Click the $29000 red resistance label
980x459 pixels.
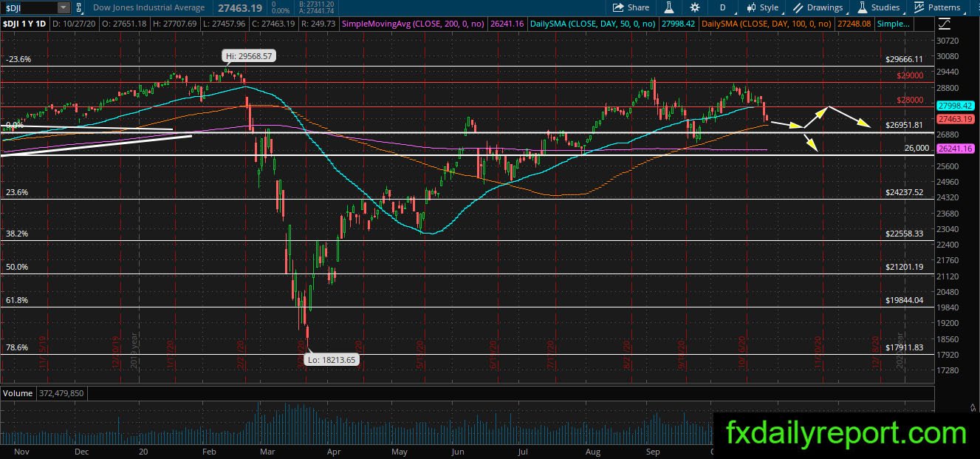910,75
